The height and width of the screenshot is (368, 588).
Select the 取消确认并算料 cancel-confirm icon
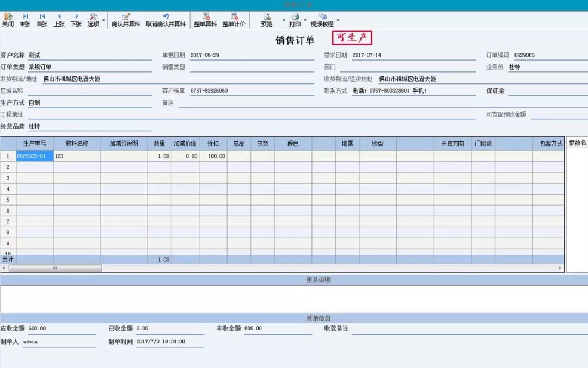click(165, 17)
